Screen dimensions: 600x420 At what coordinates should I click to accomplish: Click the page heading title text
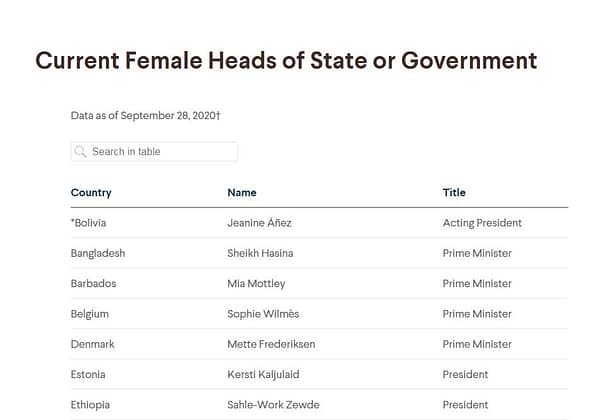point(286,61)
